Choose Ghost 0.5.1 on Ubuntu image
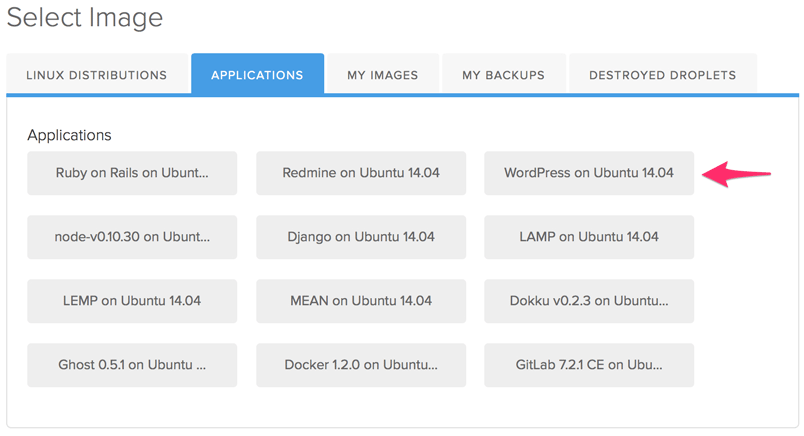Screen dimensions: 804x436 (x=132, y=365)
